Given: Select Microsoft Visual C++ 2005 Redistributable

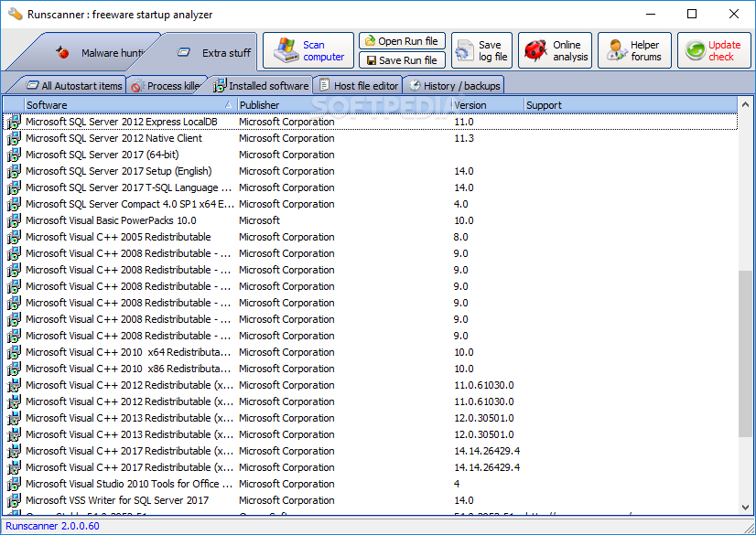Looking at the screenshot, I should 118,237.
